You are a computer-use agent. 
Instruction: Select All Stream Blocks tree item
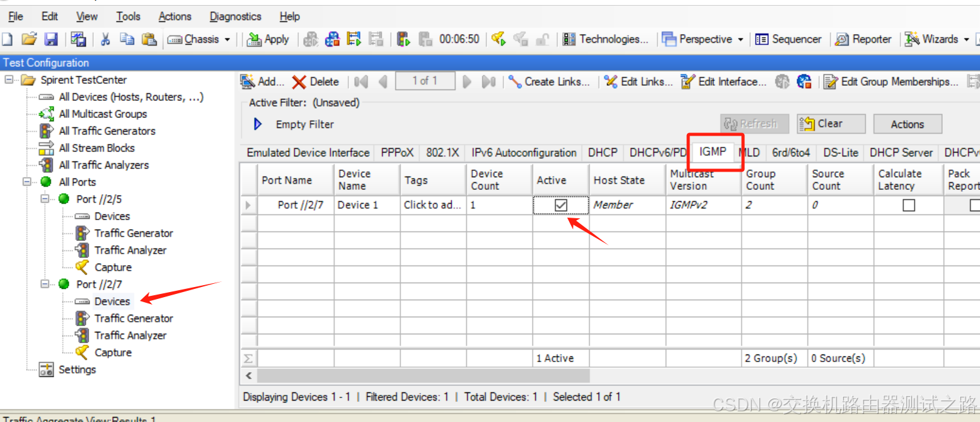(96, 148)
